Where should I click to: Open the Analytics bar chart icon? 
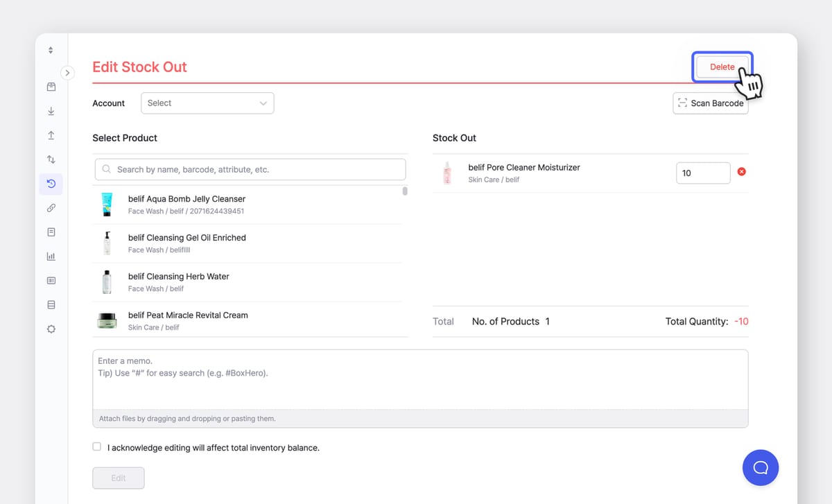point(51,256)
